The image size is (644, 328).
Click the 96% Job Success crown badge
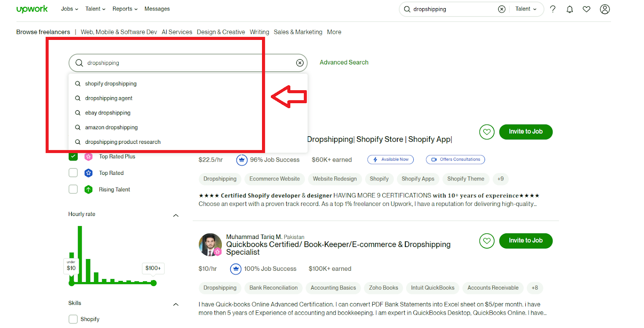tap(242, 160)
